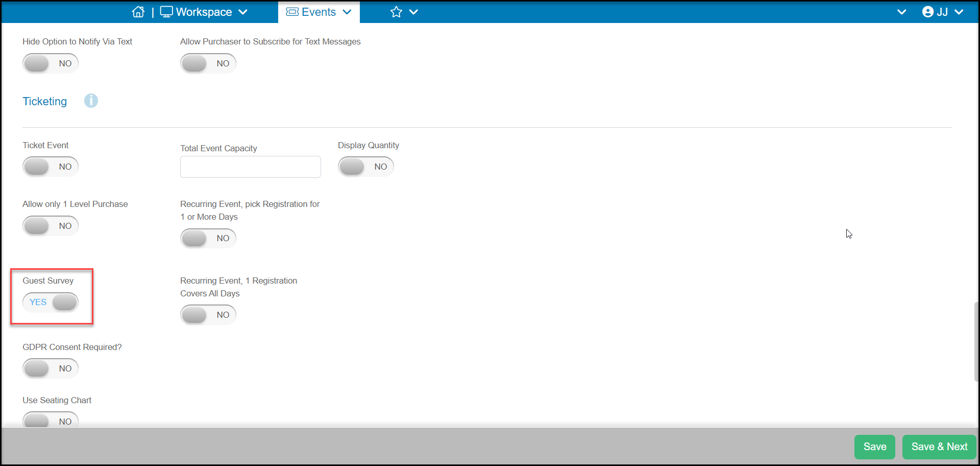Viewport: 980px width, 466px height.
Task: Click the Events ticket icon
Action: click(x=292, y=12)
